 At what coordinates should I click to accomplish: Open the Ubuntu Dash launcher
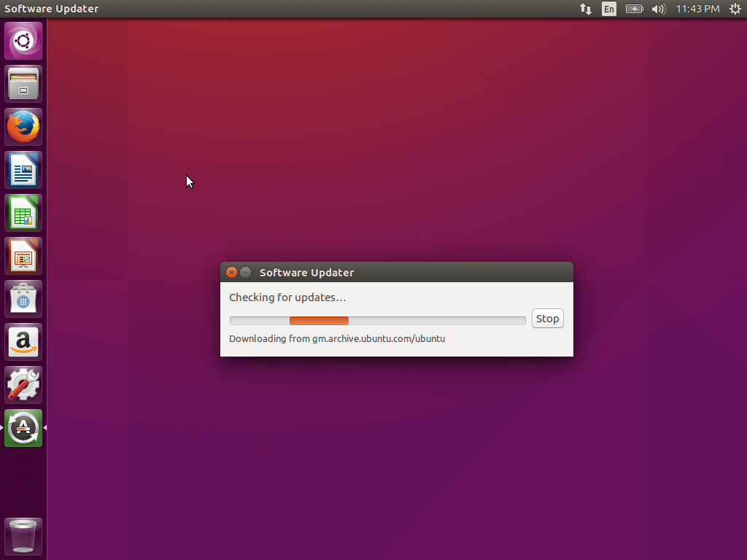tap(23, 40)
